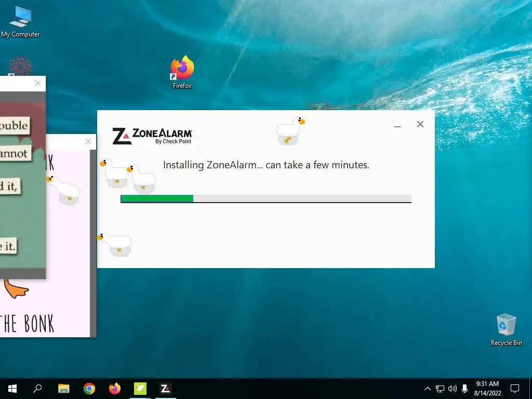Click the goose at installer's bottom-left edge
Screen dimensions: 532x399
[115, 244]
